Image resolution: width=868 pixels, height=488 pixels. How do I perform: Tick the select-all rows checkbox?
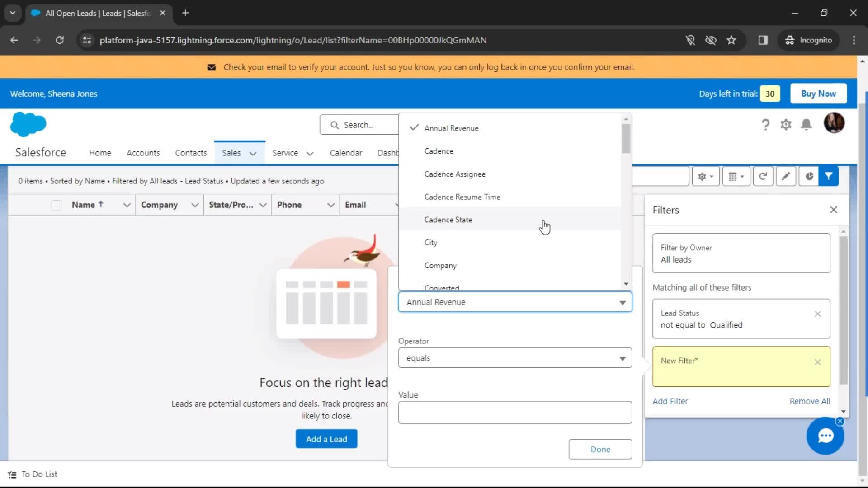pyautogui.click(x=57, y=205)
